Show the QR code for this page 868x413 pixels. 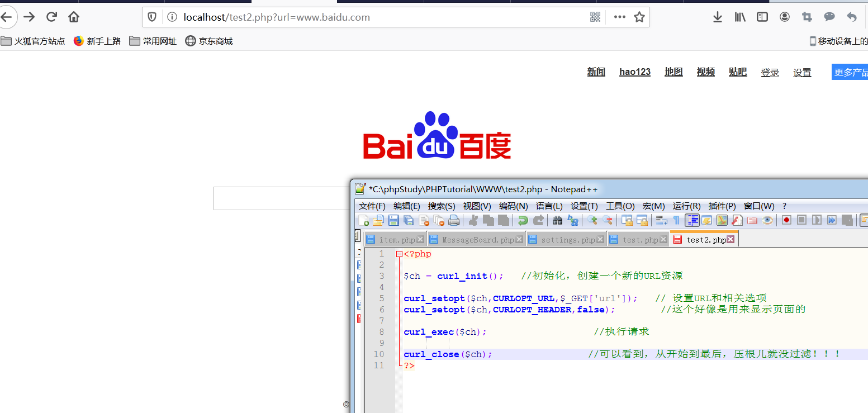pyautogui.click(x=595, y=17)
